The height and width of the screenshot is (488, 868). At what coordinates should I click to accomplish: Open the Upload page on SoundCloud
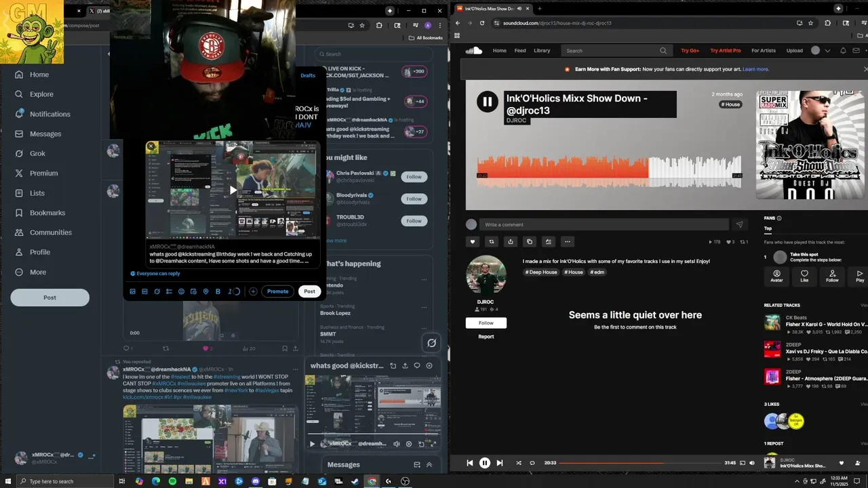[x=795, y=50]
